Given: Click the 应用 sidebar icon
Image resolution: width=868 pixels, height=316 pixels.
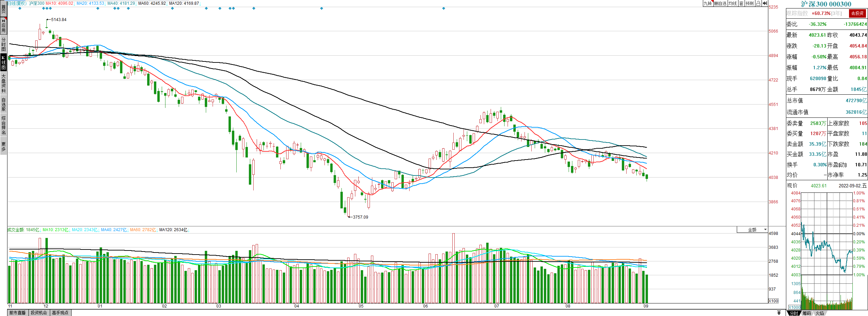Looking at the screenshot, I should click(3, 26).
